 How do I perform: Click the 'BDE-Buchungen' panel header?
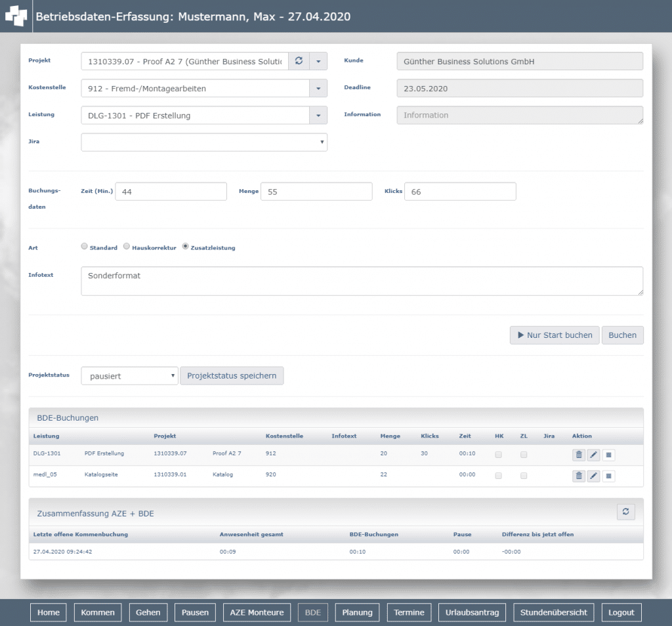(x=336, y=418)
